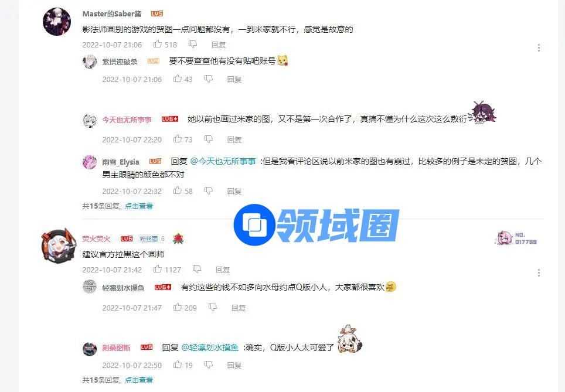The image size is (565, 392).
Task: Open the @轻凛划水摸鱼 mention link
Action: pos(210,347)
